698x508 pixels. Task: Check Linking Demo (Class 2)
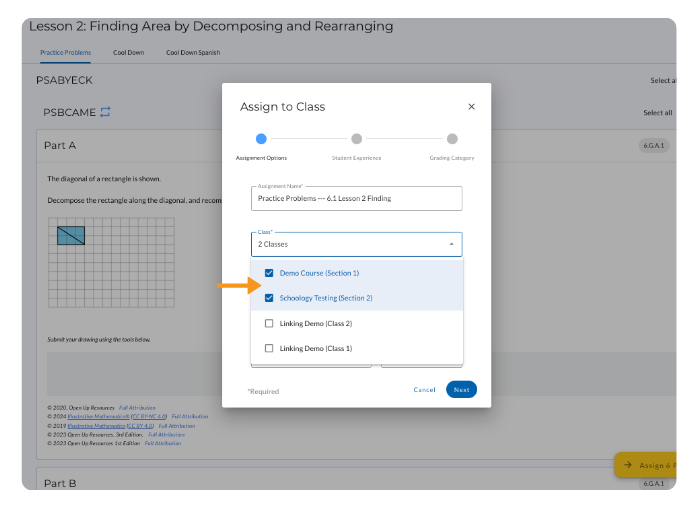point(269,323)
